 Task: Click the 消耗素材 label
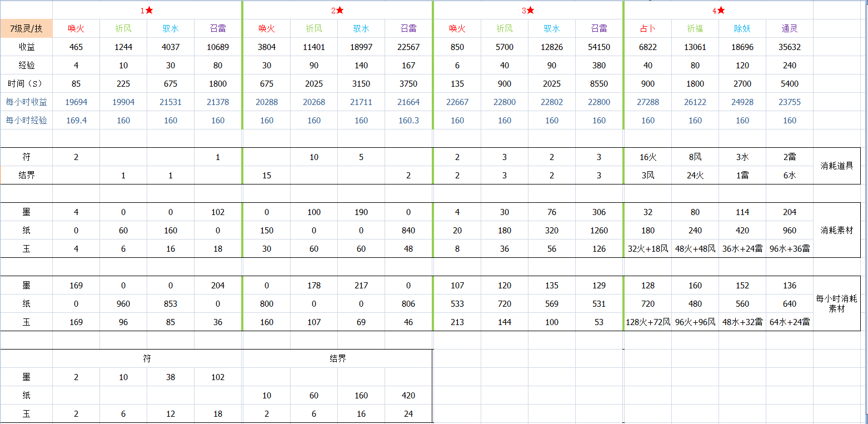pyautogui.click(x=837, y=230)
